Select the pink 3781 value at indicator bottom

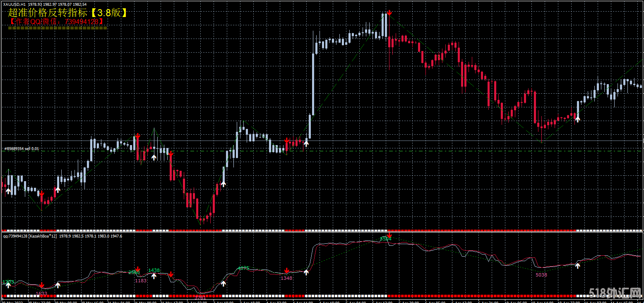[x=200, y=297]
